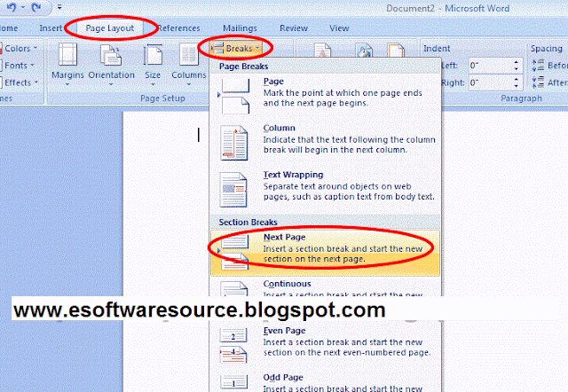Click the Watermark icon in ribbon

[322, 51]
